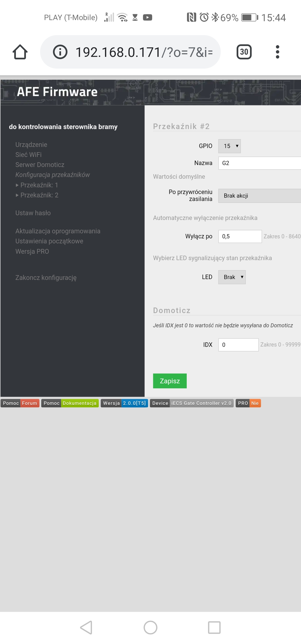The image size is (301, 644).
Task: Click the 'Zakres 0 - 99999' range hint
Action: pos(280,345)
